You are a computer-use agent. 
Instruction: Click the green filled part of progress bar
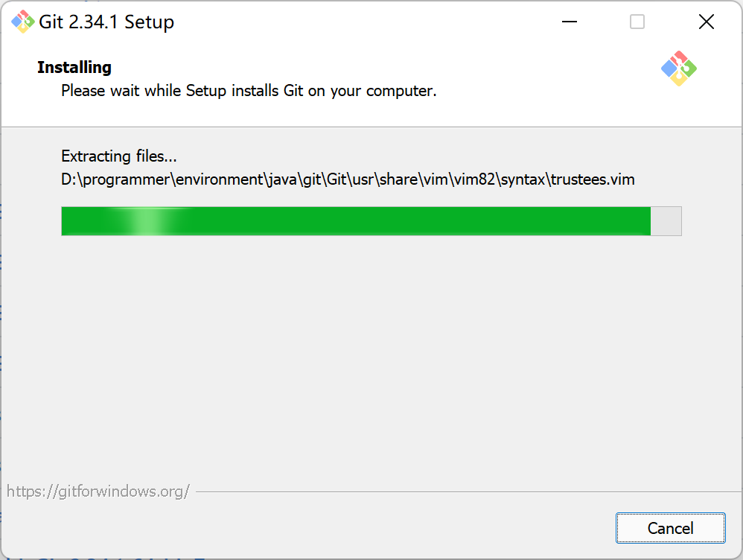[356, 221]
